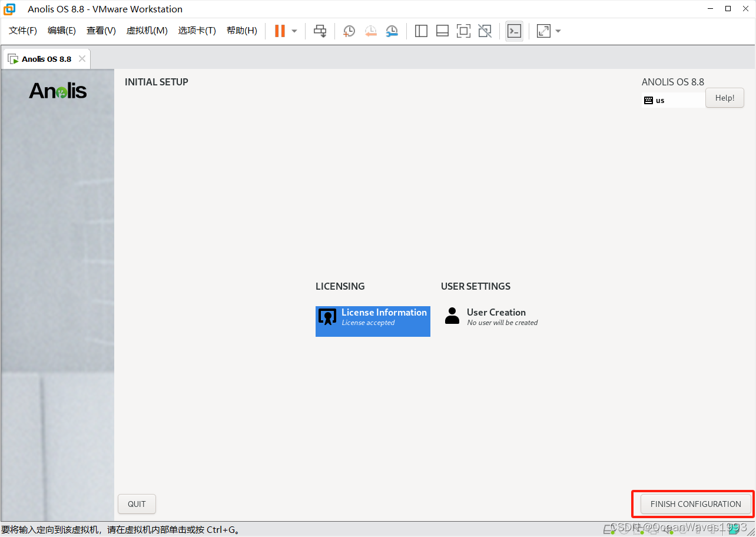Click the QUIT button
This screenshot has height=537, width=756.
coord(137,504)
